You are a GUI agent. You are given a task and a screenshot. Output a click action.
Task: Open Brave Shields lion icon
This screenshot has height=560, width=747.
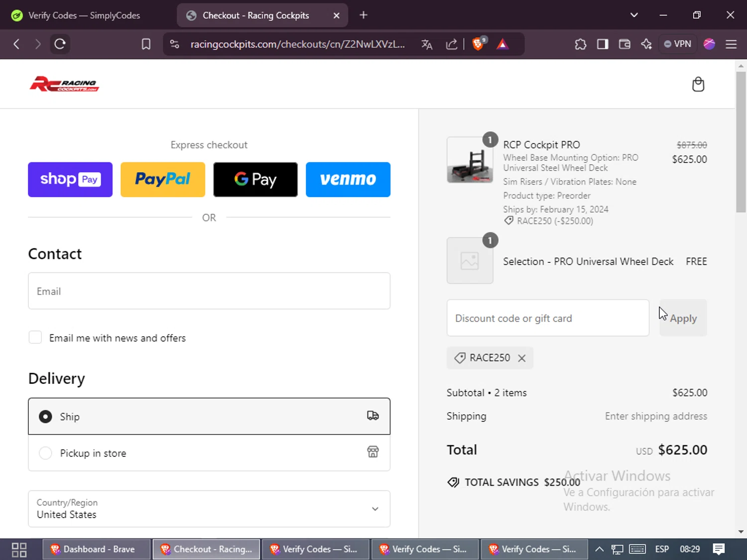(x=478, y=44)
